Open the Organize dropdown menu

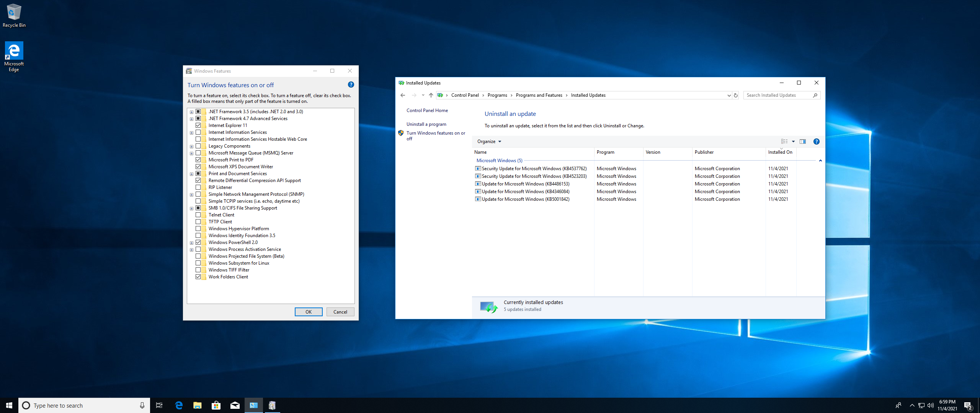pos(489,141)
